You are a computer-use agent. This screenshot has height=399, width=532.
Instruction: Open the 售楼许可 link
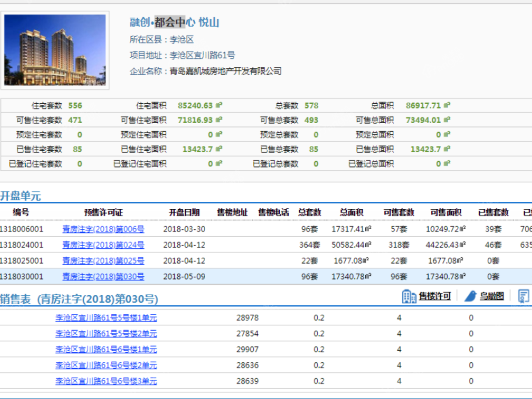tap(435, 296)
